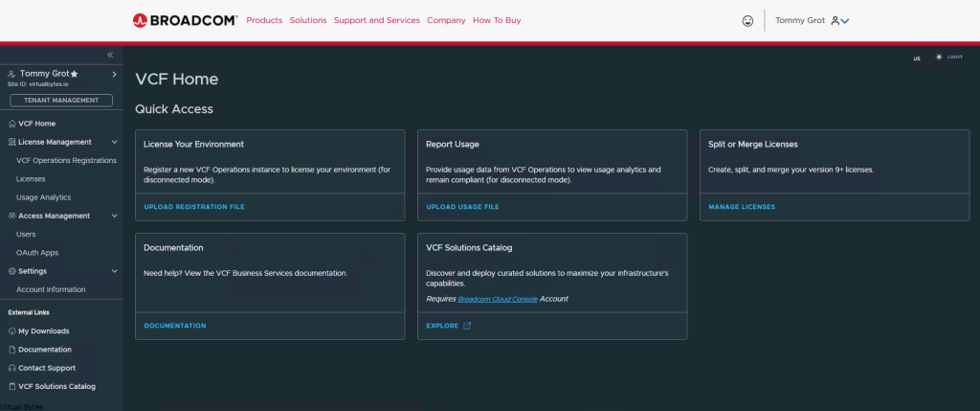Select the License Your Environment card title

click(193, 145)
